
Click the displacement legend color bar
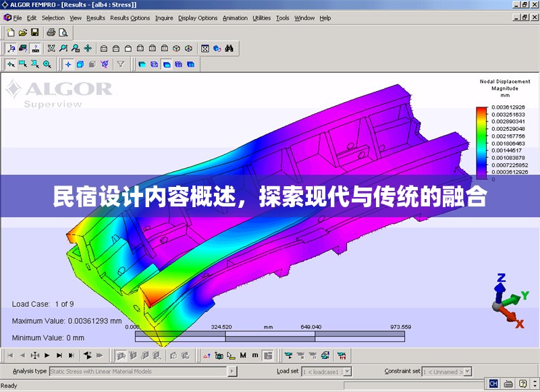tap(481, 143)
